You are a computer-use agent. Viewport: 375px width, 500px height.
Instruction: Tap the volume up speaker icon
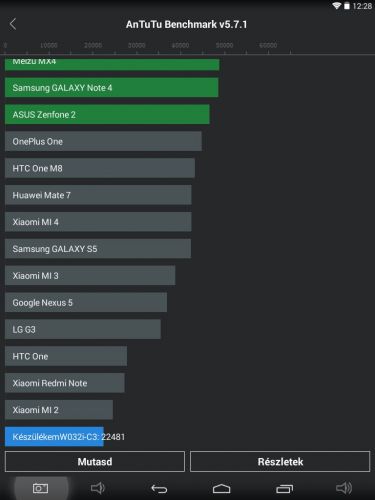(344, 488)
